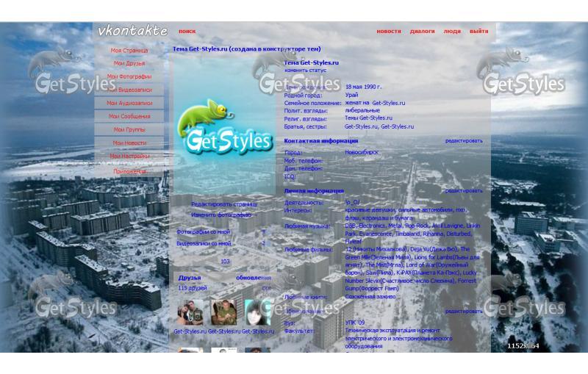Click political views value либеральные
The width and height of the screenshot is (588, 374).
(362, 110)
